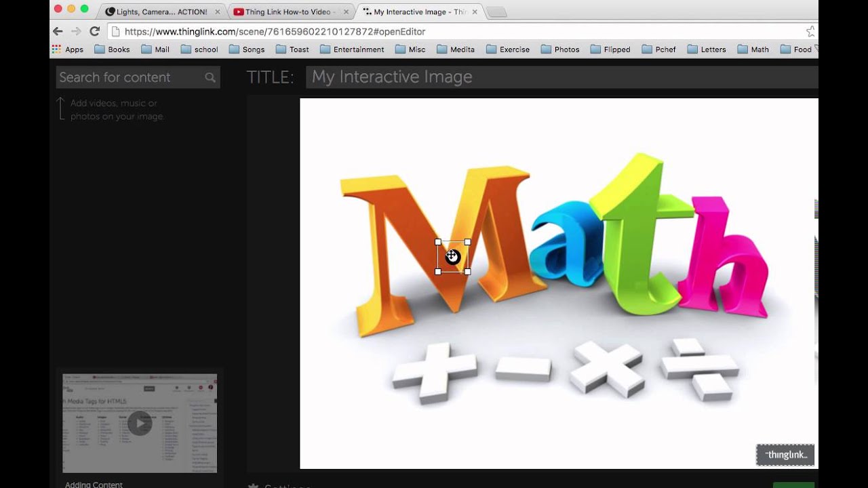868x488 pixels.
Task: Open the Exercise bookmark folder
Action: coord(507,49)
